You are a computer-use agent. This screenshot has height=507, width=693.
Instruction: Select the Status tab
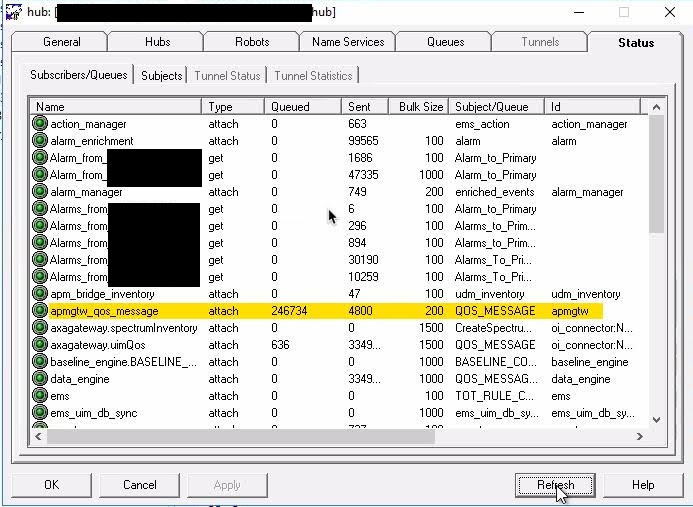pyautogui.click(x=636, y=42)
